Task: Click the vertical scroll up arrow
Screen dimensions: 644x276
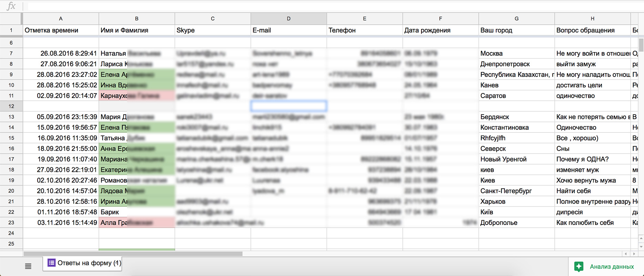Action: [x=641, y=238]
